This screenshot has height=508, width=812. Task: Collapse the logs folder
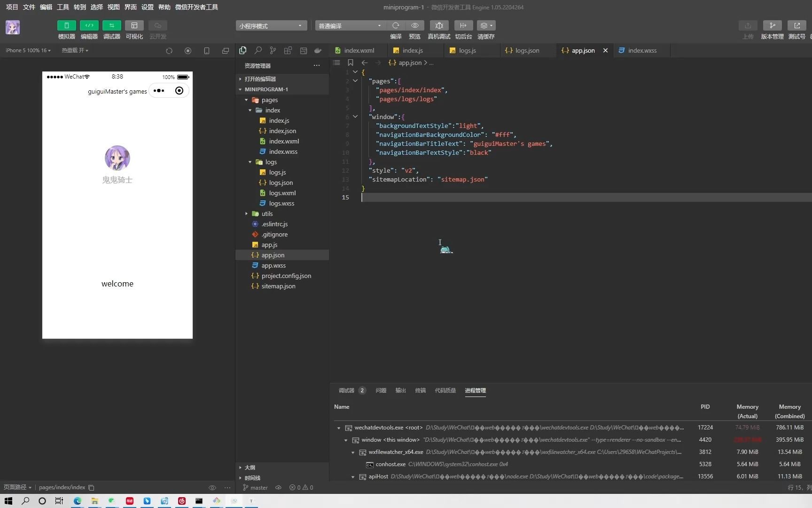(250, 162)
